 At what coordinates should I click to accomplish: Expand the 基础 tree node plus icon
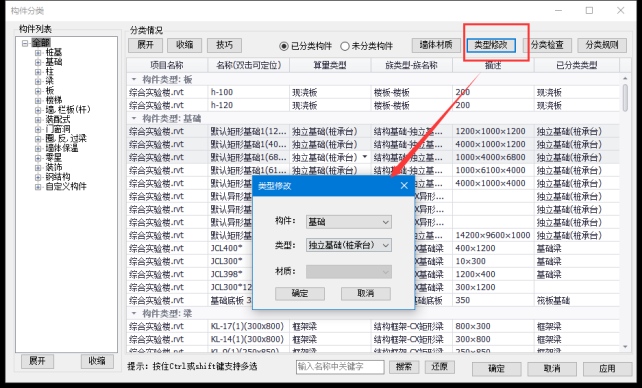pos(38,62)
